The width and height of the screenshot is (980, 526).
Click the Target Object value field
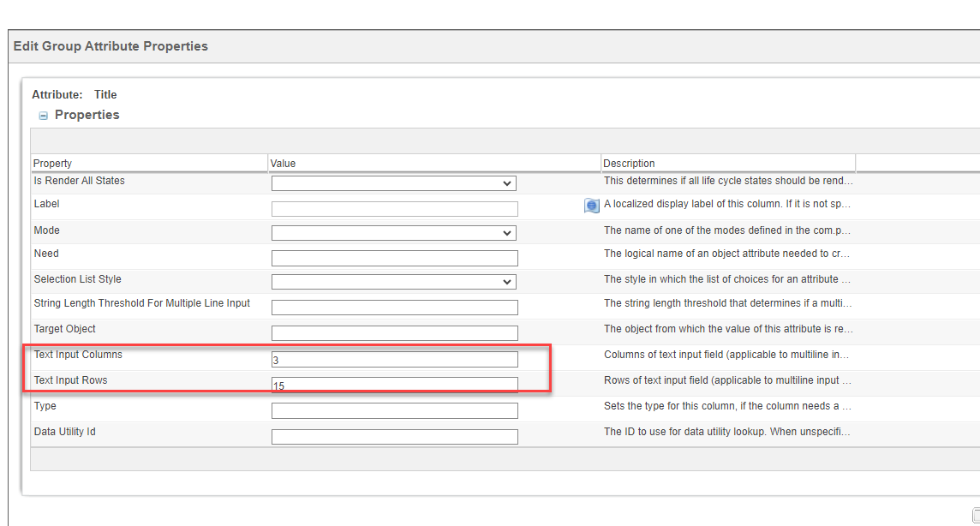(394, 332)
